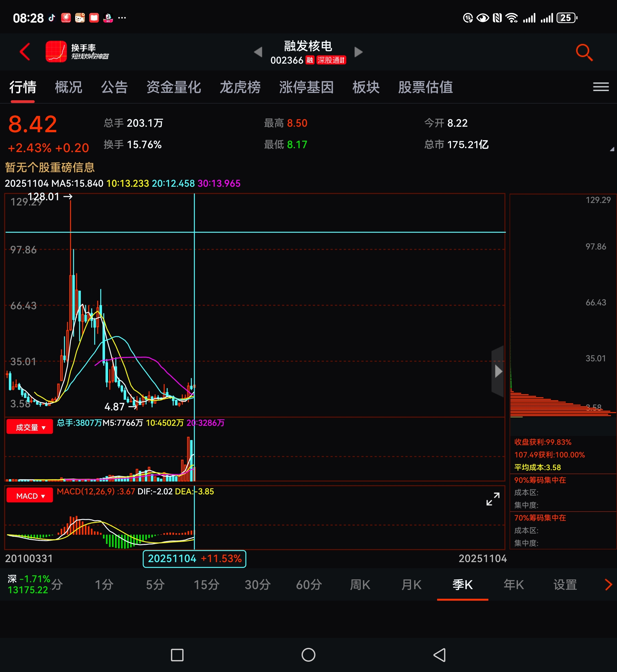Go to the next stock arrow
Screen dimensions: 617x672
358,52
